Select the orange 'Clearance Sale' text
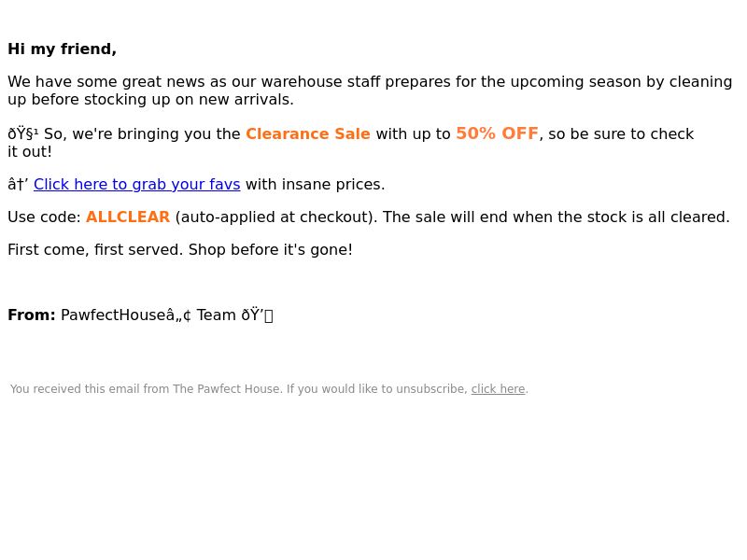Viewport: 747px width, 560px height. click(308, 133)
